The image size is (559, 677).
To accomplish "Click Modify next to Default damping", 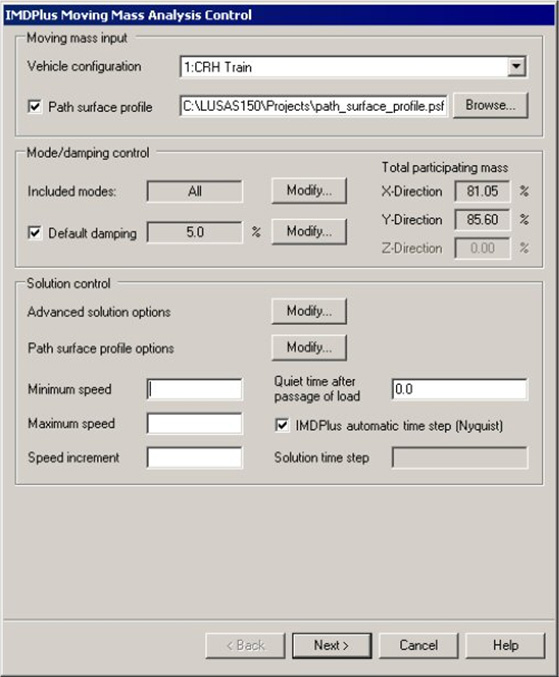I will 309,231.
